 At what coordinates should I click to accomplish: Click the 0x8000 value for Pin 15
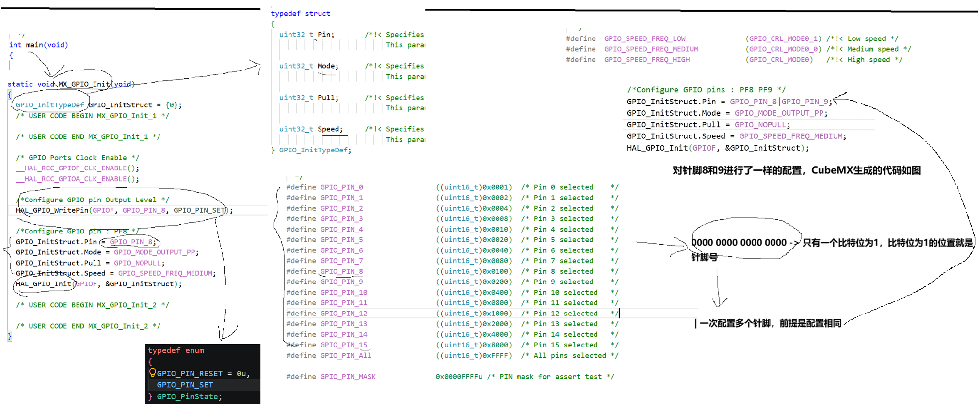coord(495,345)
